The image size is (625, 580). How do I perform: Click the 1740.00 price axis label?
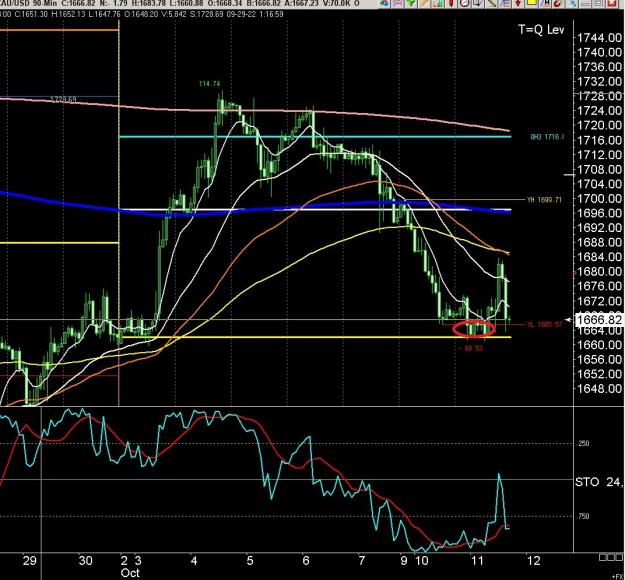point(599,52)
